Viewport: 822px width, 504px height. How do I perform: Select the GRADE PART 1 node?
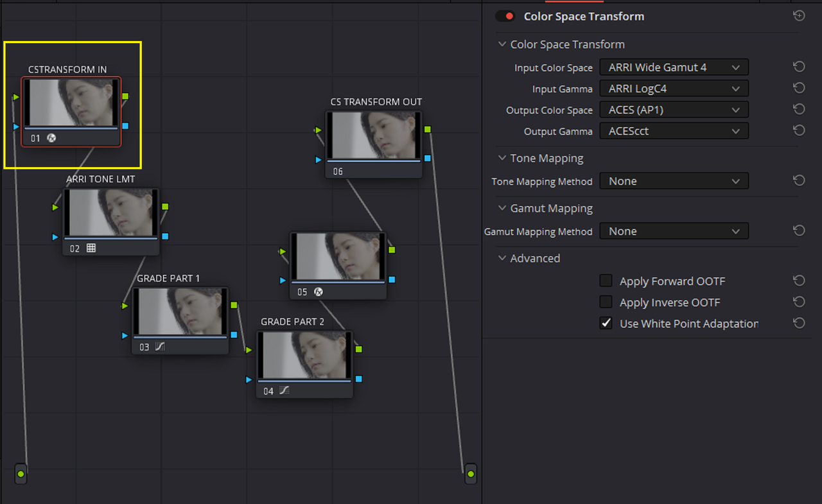coord(180,320)
